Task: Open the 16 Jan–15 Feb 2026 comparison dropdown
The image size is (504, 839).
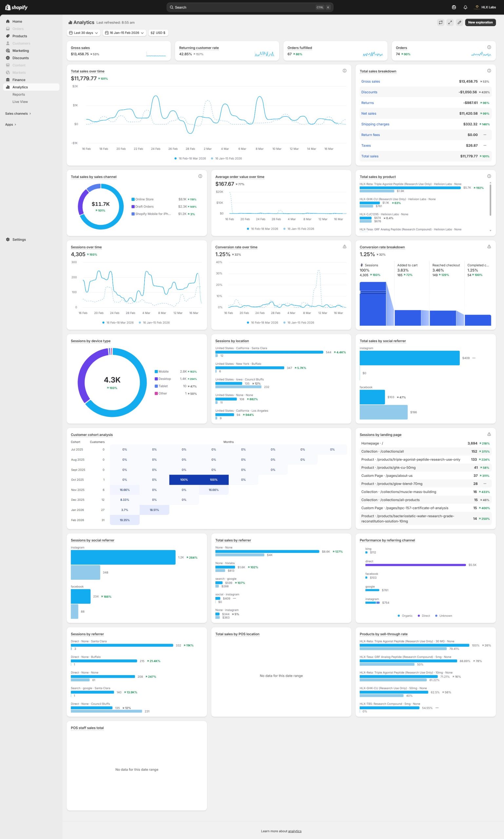Action: [x=124, y=33]
